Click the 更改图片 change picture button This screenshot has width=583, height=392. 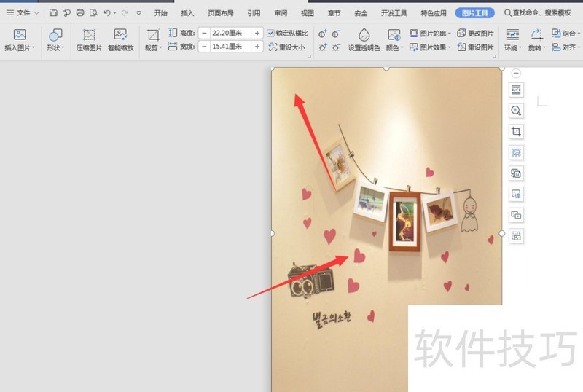(x=475, y=34)
